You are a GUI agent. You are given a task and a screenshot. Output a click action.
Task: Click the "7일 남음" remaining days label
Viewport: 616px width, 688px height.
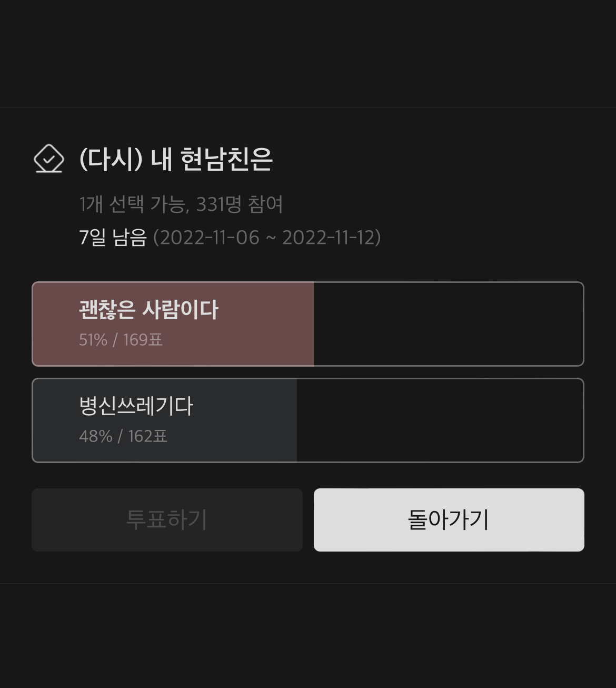click(x=113, y=238)
